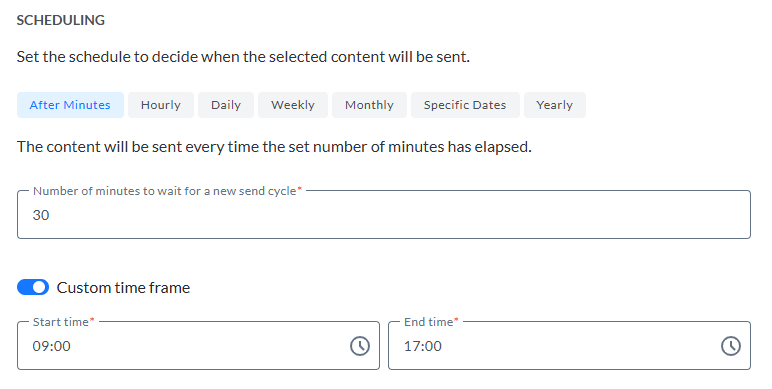
Task: Select the Monthly schedule option
Action: coord(369,105)
